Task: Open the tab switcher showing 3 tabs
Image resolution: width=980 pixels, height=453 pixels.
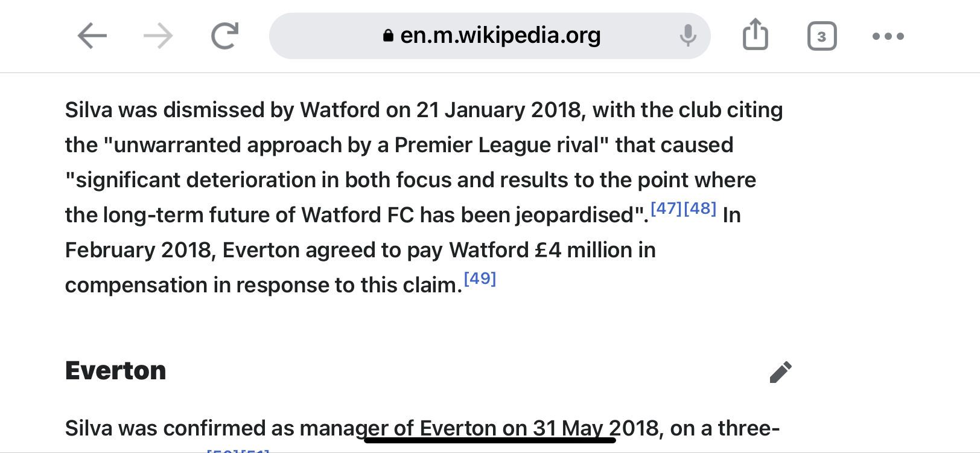Action: [x=822, y=36]
